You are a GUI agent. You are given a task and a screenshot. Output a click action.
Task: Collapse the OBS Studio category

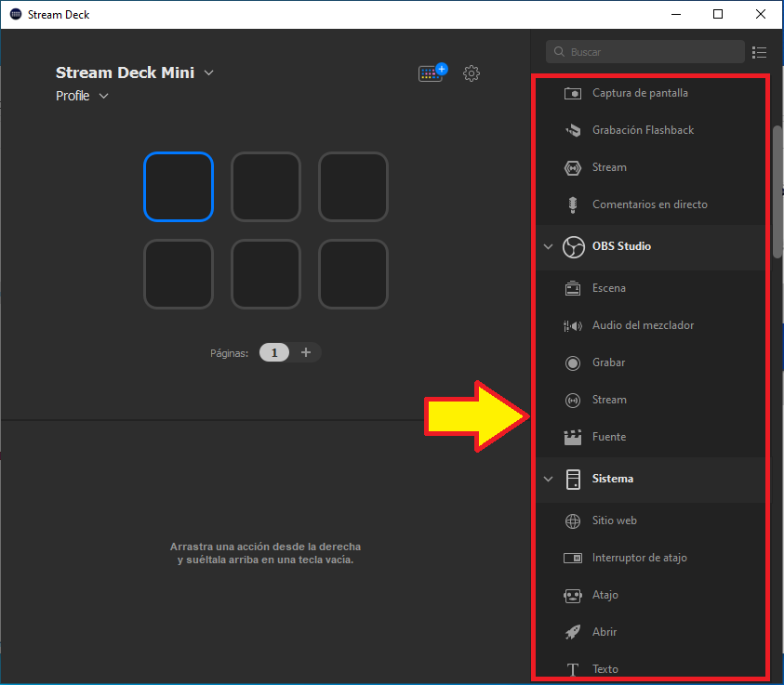[x=548, y=246]
